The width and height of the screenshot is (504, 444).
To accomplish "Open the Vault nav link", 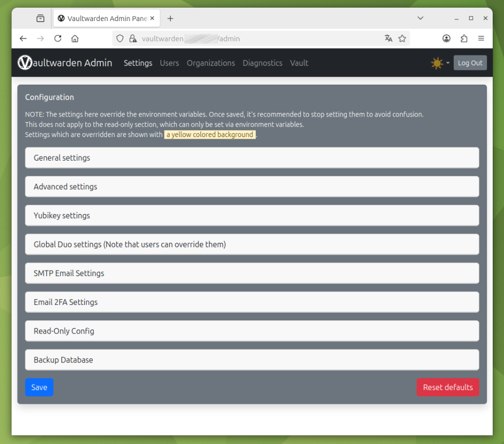I will (x=299, y=63).
